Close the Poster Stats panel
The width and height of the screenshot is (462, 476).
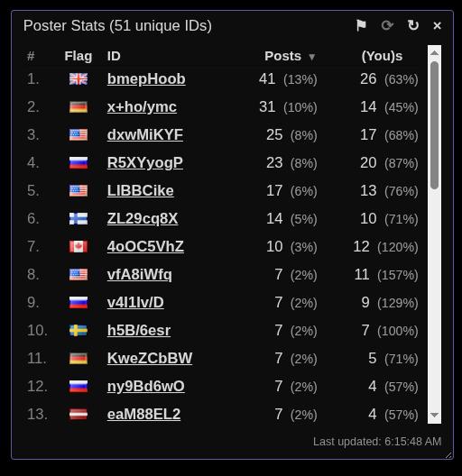point(437,26)
